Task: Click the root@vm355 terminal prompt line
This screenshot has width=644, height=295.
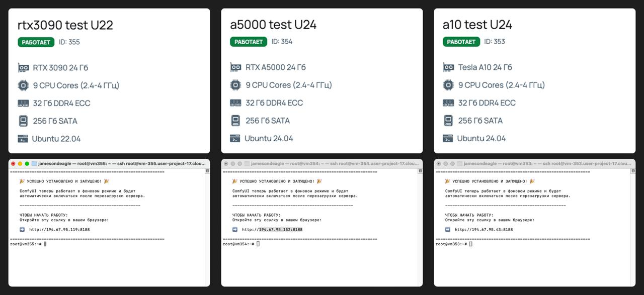Action: point(26,244)
